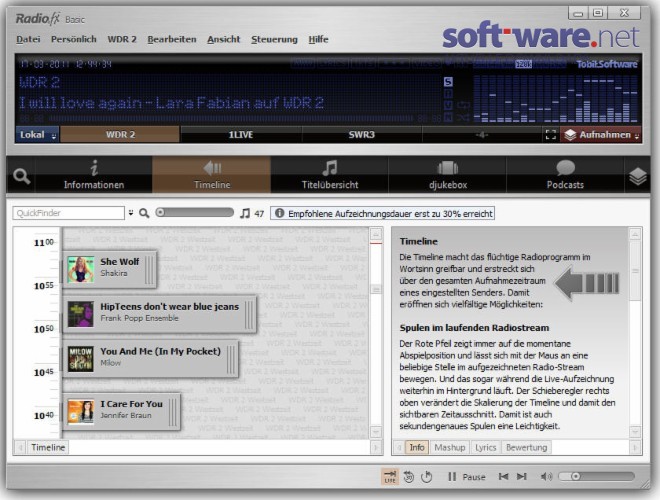The height and width of the screenshot is (500, 660).
Task: Click the right arrow at the timeline tab bar end
Action: [376, 447]
